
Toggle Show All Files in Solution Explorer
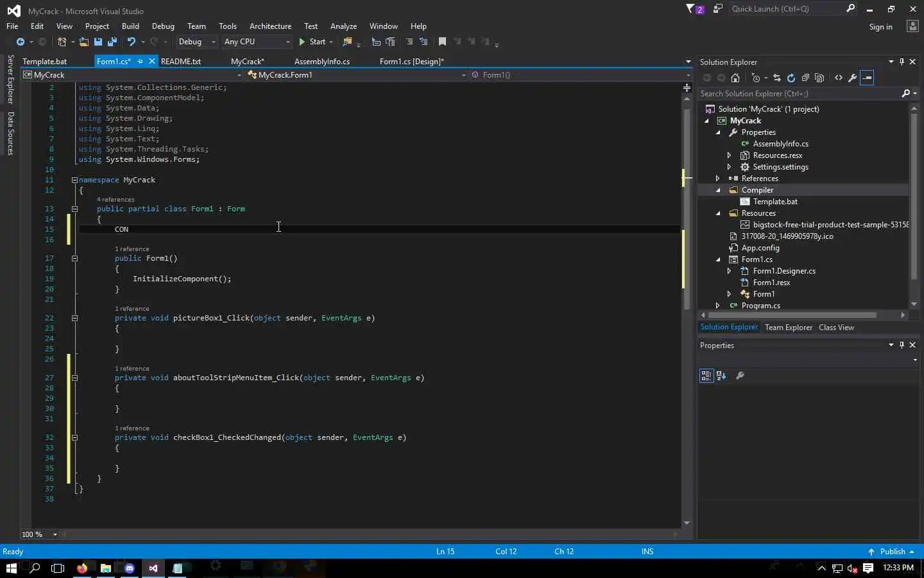(x=819, y=78)
